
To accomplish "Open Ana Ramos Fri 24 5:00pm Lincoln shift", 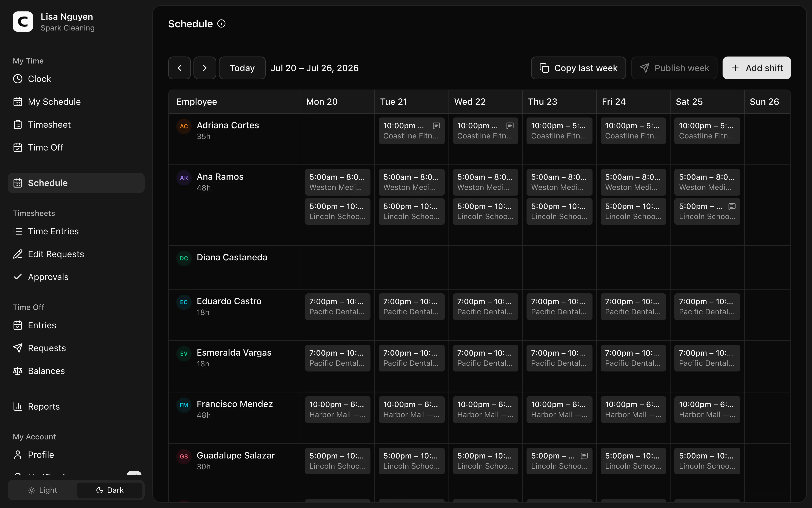I will [x=633, y=211].
